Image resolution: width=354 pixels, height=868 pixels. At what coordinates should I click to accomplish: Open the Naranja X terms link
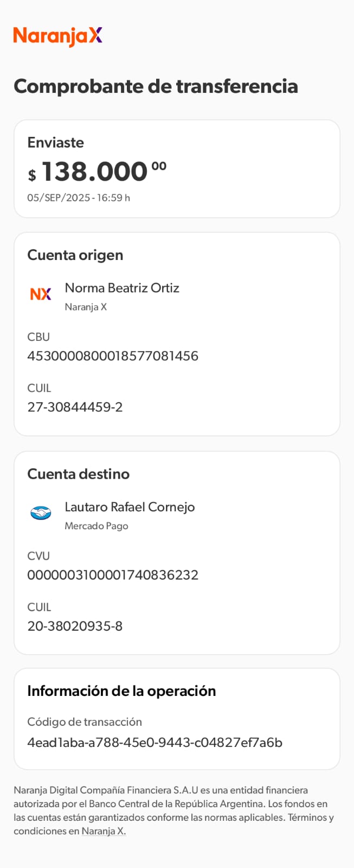click(x=104, y=831)
